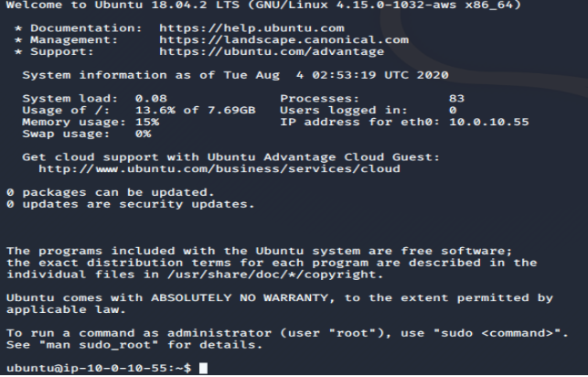The image size is (588, 377).
Task: Open the https://ubuntu.com/advantage support link
Action: point(272,51)
